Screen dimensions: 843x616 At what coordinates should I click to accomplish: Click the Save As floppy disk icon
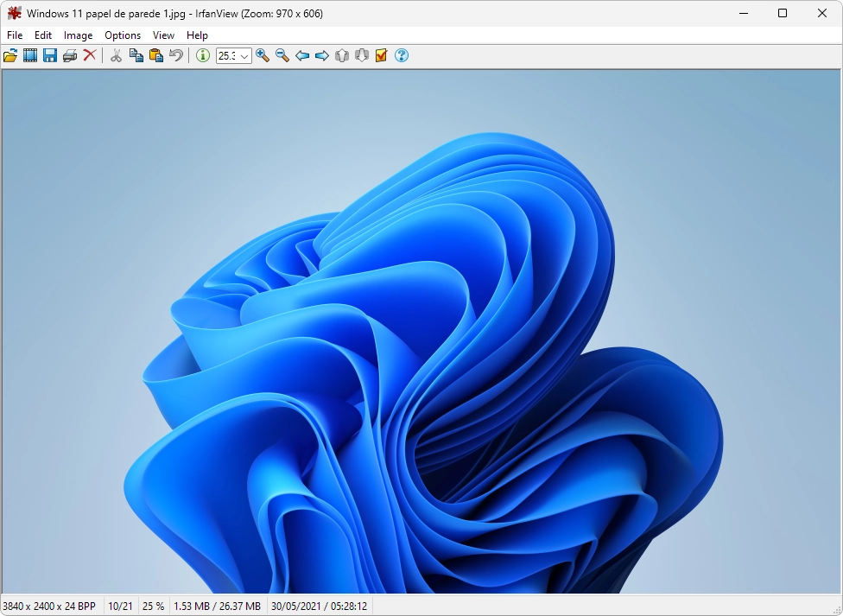(50, 55)
